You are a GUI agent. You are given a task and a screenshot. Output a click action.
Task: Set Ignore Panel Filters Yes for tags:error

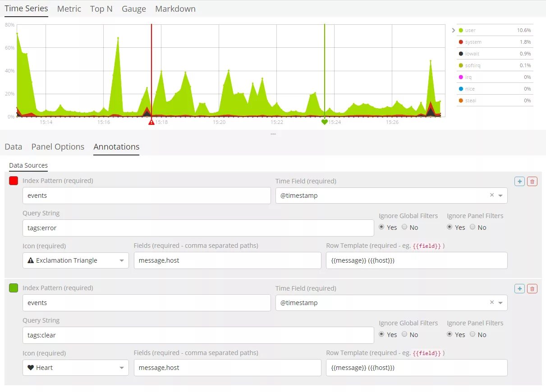[450, 227]
